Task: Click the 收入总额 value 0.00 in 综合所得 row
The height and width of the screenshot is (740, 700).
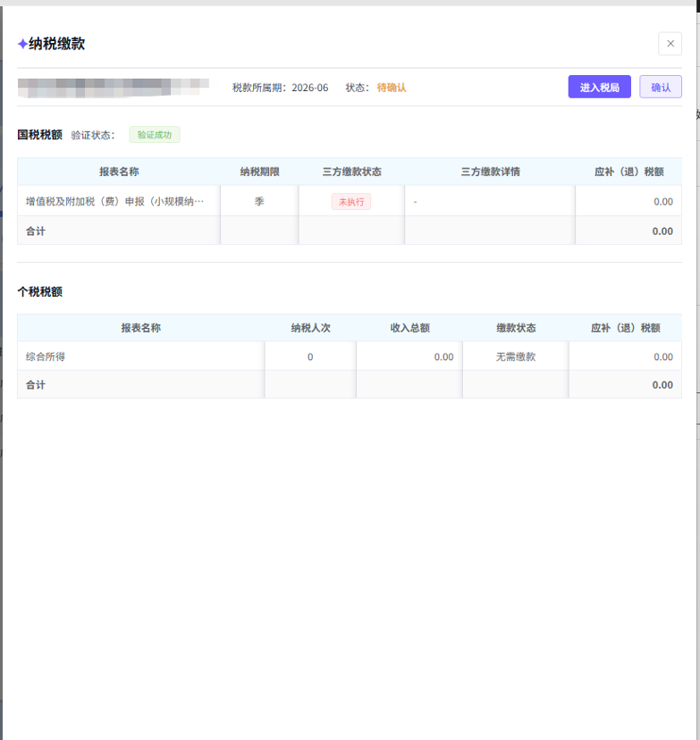Action: coord(443,357)
